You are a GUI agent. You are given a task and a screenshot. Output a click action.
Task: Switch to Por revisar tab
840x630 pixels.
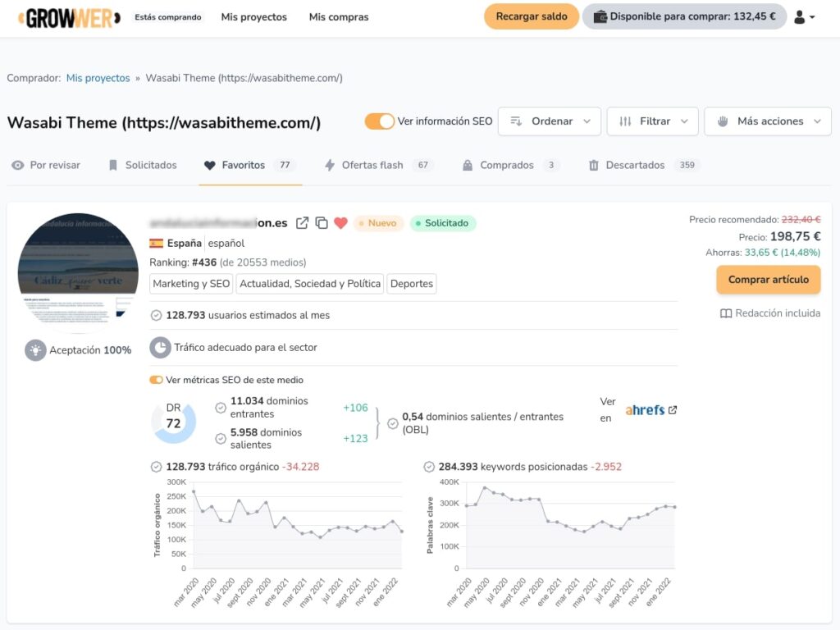click(46, 165)
